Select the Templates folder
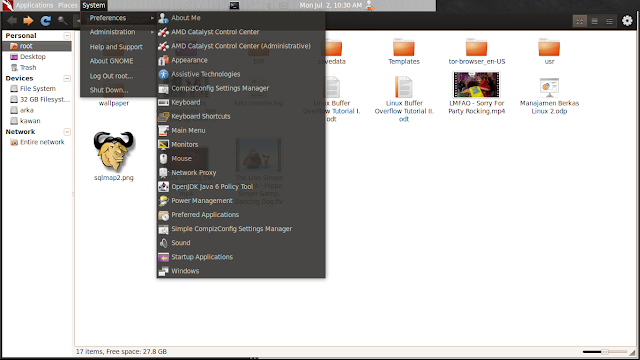This screenshot has height=360, width=640. pos(404,51)
